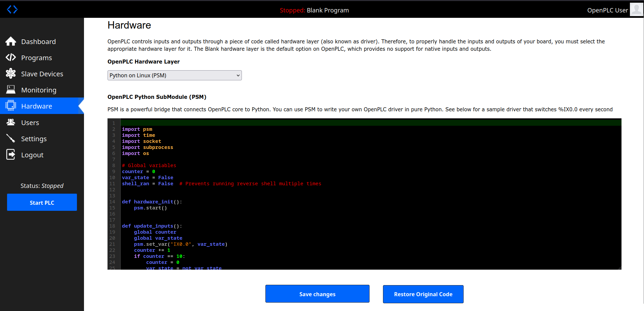
Task: Click the OpenPLC logo icon
Action: tap(12, 9)
